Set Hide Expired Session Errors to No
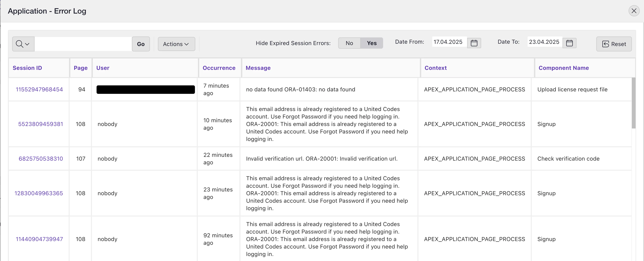 point(349,43)
